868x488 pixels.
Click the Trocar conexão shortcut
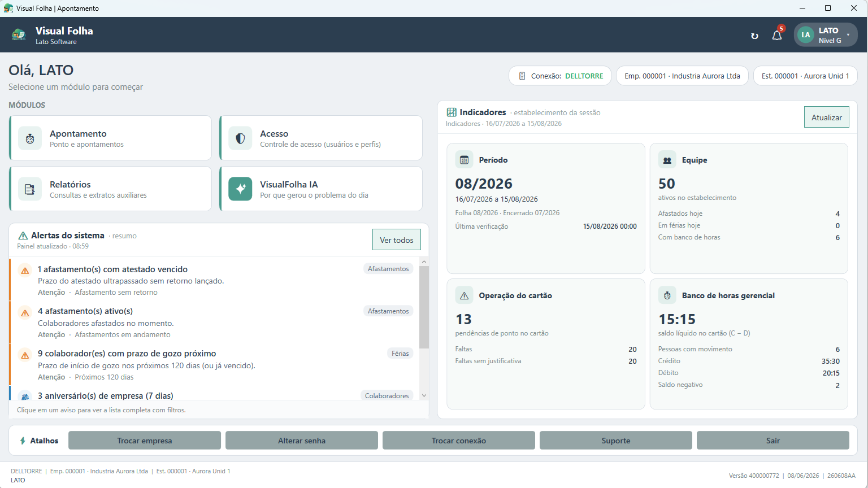459,441
